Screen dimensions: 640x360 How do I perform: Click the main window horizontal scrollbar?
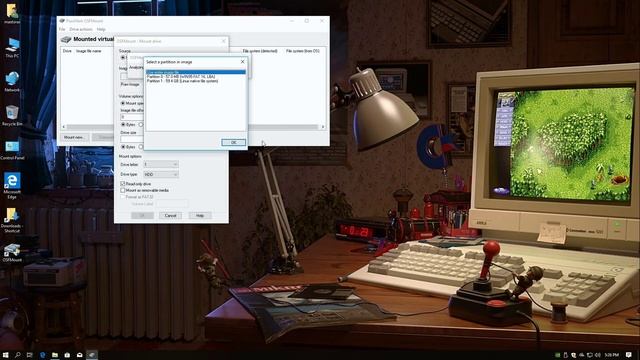click(193, 127)
